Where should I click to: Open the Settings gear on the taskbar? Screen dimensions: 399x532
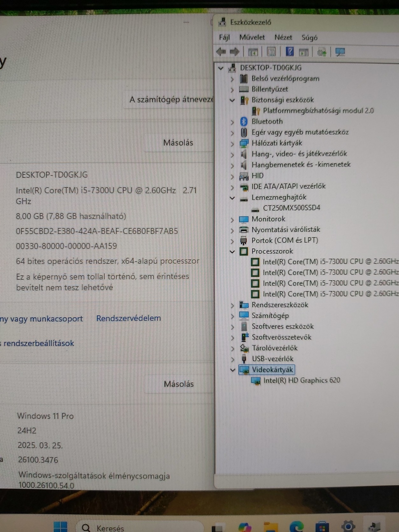click(x=348, y=526)
